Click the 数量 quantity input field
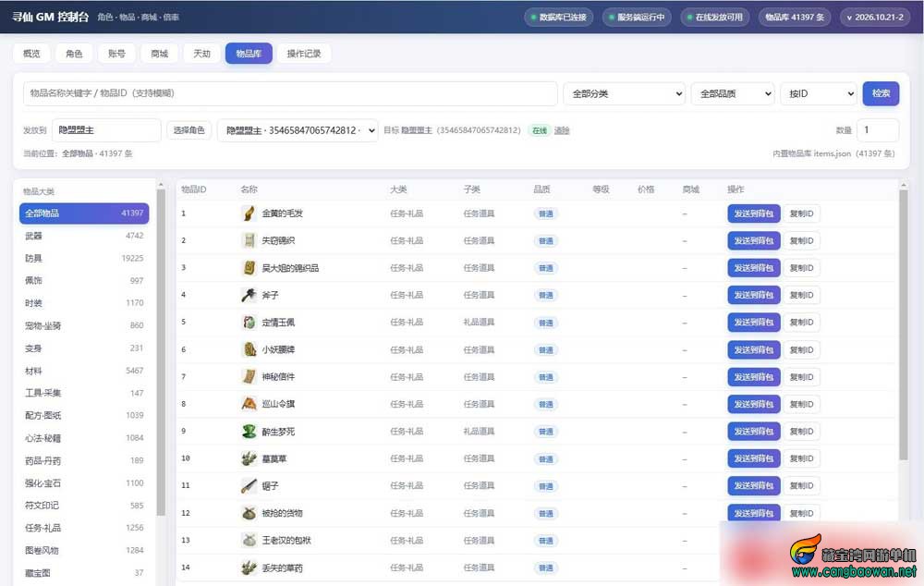This screenshot has height=586, width=924. click(878, 130)
